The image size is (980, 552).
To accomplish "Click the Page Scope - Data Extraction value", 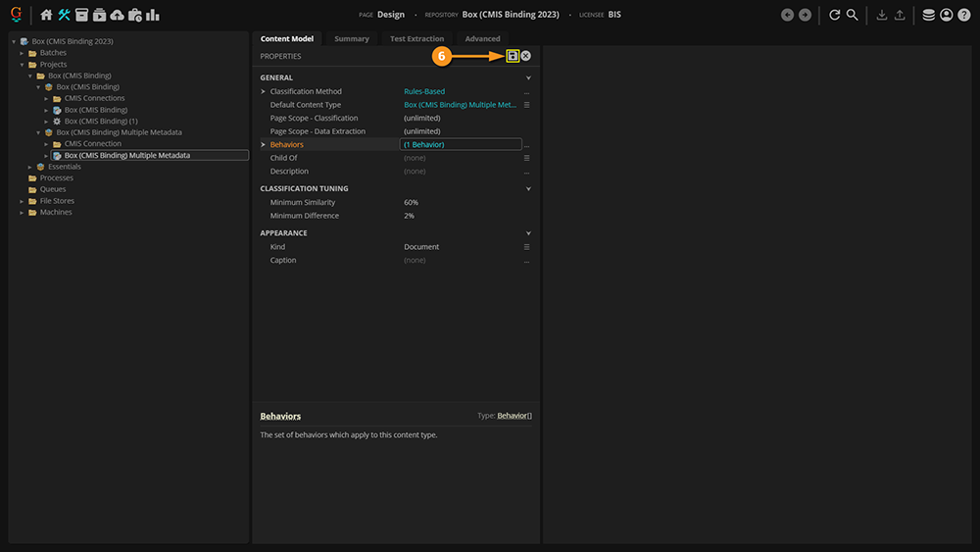I will 421,131.
